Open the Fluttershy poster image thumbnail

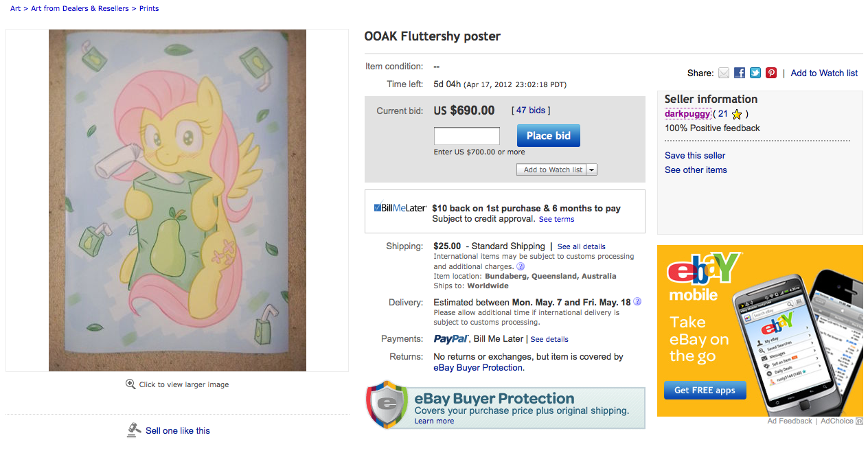177,200
